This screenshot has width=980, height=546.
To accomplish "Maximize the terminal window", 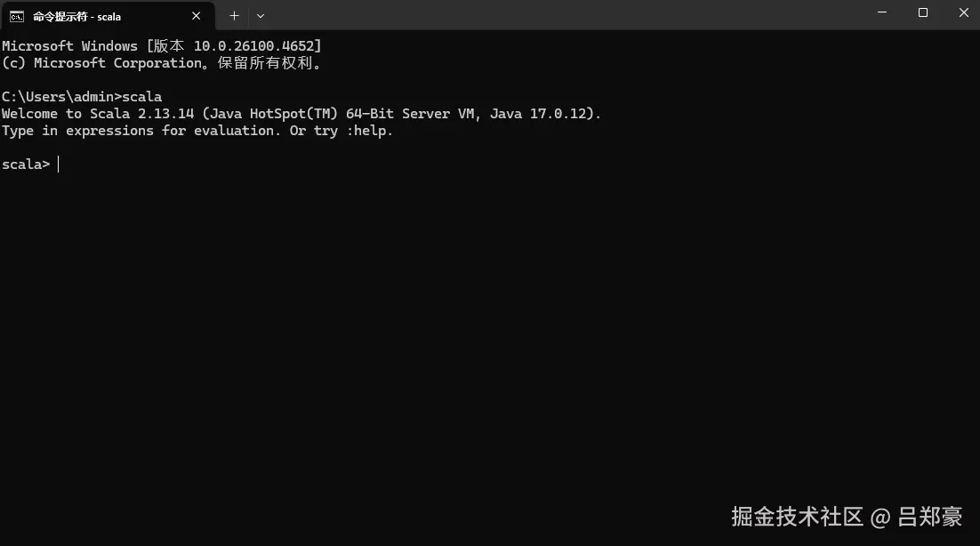I will (922, 13).
